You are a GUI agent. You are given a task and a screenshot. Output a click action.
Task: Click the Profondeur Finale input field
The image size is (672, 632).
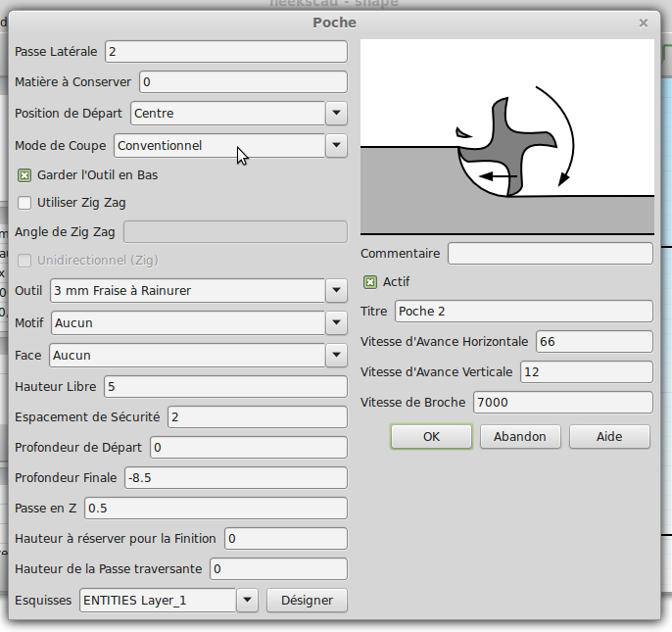pos(236,477)
